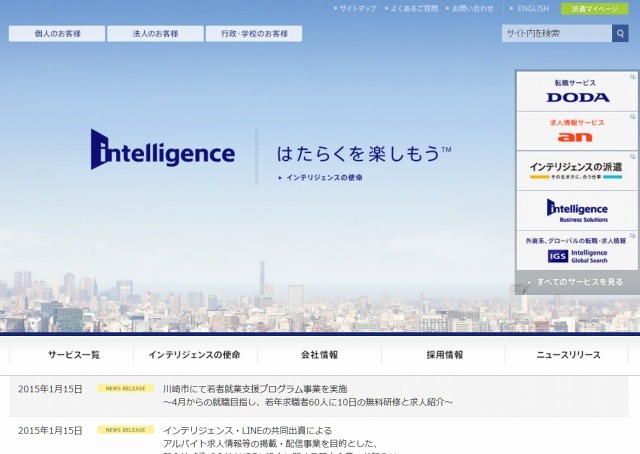The image size is (640, 454).
Task: Open the IGS Intelligence Global Search banner
Action: pyautogui.click(x=577, y=250)
